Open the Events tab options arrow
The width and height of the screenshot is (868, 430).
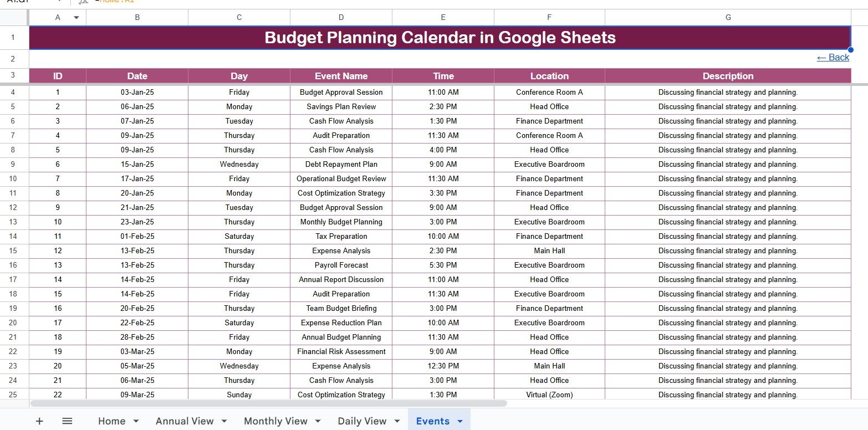(x=460, y=422)
